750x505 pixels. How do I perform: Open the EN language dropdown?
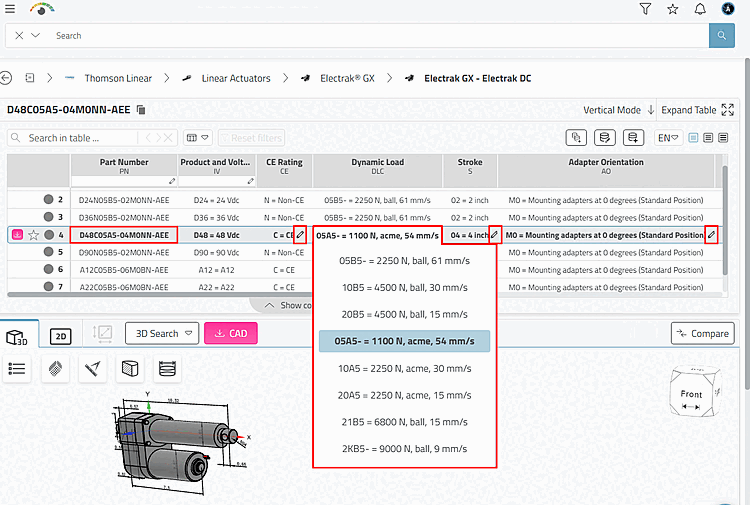(x=668, y=138)
